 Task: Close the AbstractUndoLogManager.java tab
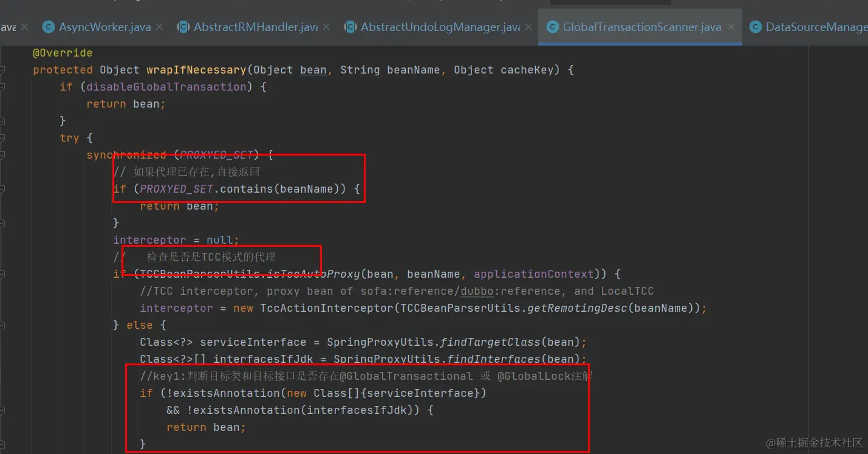(x=528, y=27)
